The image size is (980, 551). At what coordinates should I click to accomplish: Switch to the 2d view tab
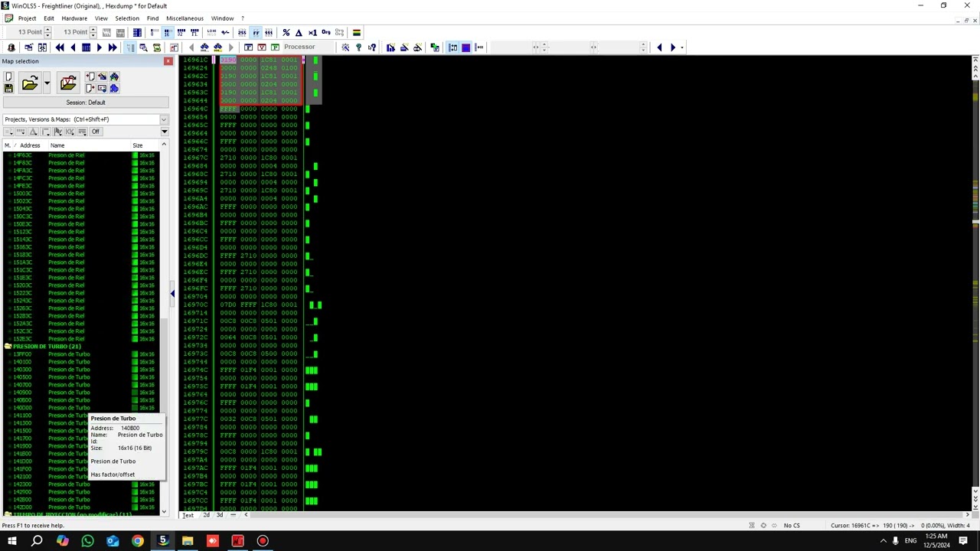click(x=206, y=515)
